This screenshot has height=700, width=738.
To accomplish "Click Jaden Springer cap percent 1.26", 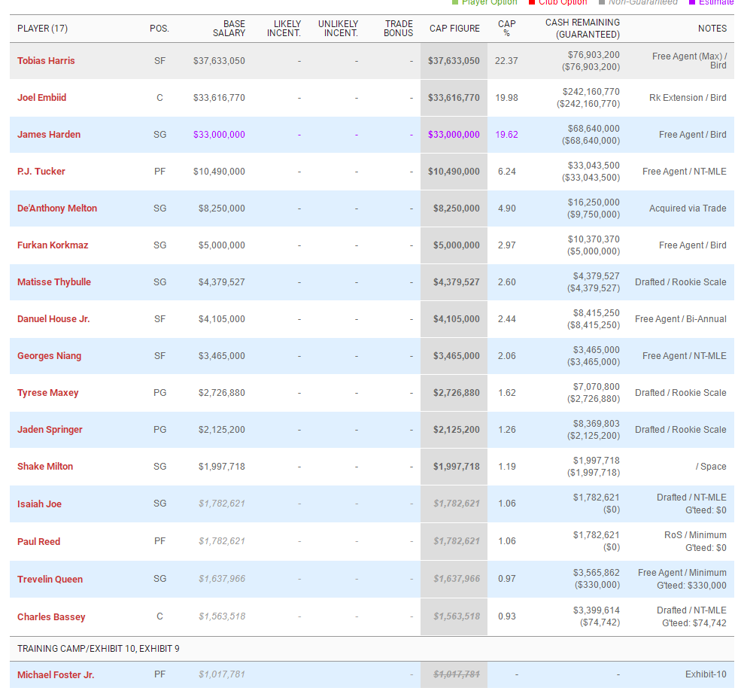I will (x=507, y=430).
